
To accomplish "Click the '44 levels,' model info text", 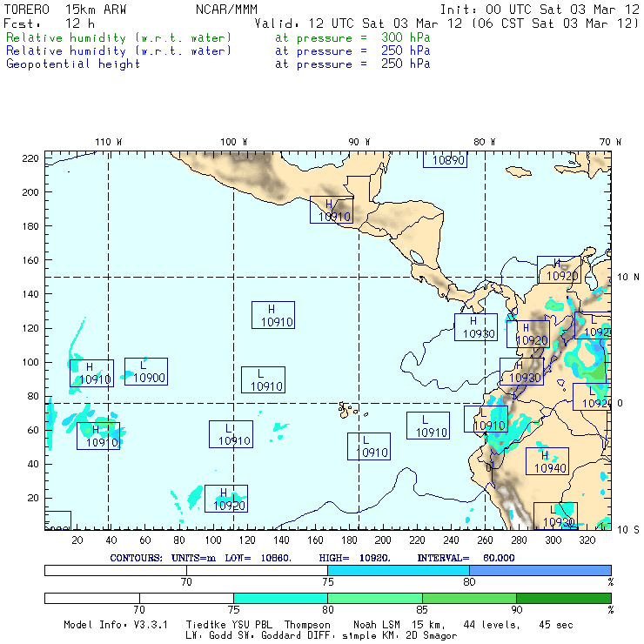I will [x=492, y=625].
